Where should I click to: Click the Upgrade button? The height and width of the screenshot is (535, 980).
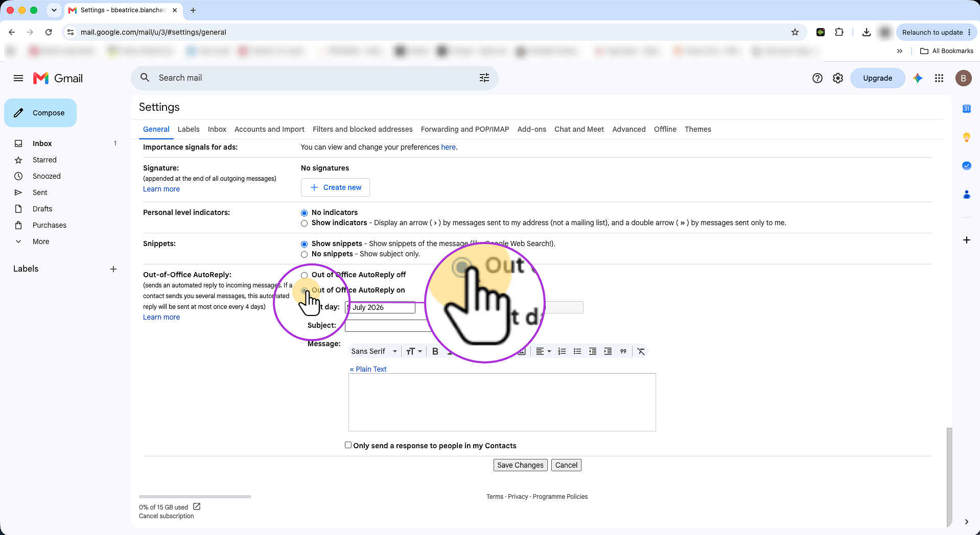[x=877, y=78]
